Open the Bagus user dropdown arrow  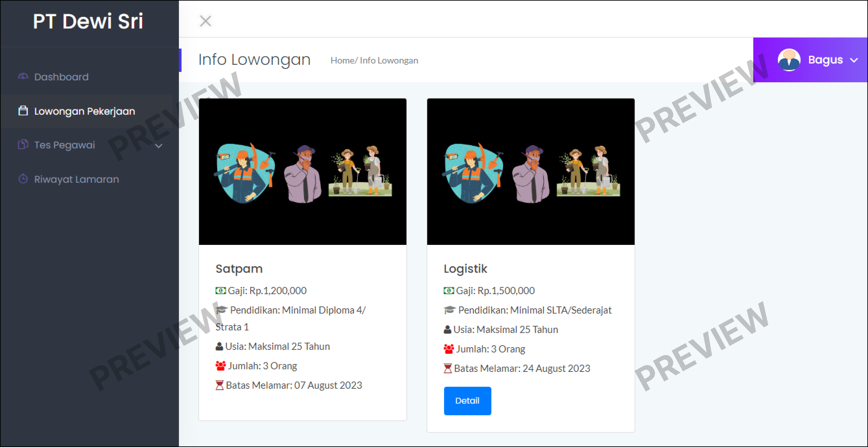coord(854,60)
